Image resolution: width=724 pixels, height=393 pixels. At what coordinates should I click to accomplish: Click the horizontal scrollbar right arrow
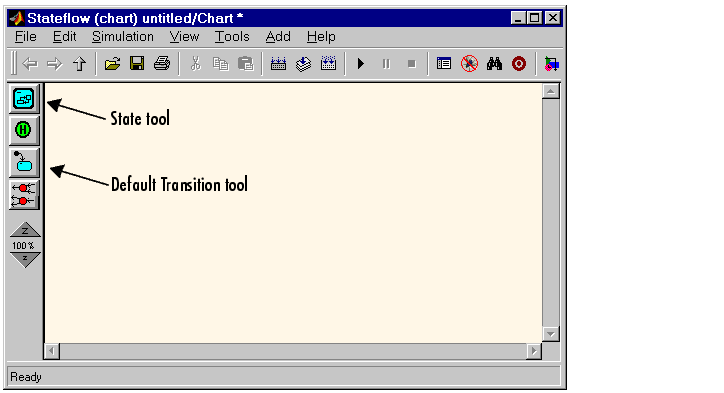[x=534, y=351]
